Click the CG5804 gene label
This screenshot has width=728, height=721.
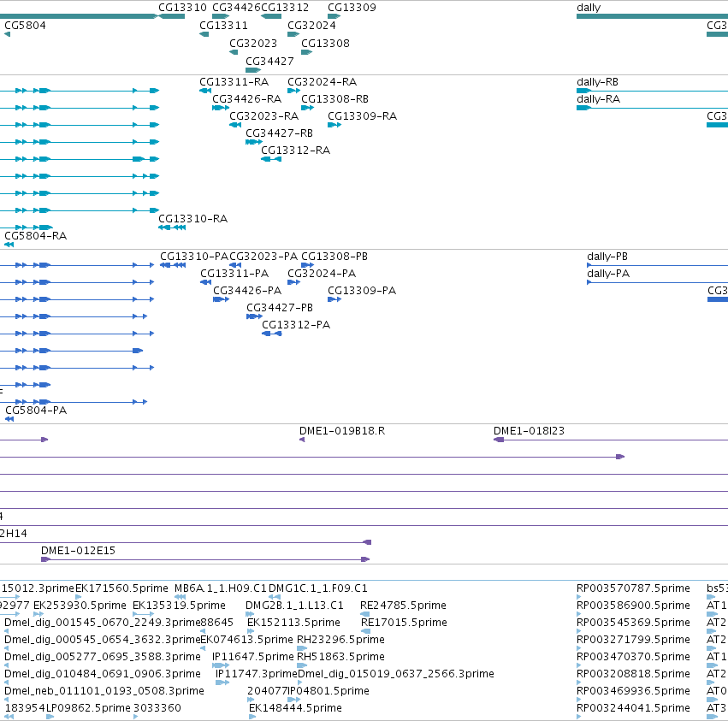25,26
